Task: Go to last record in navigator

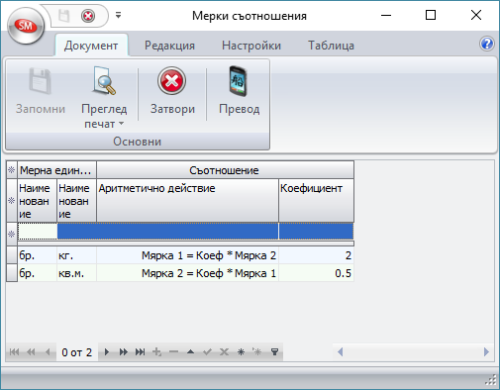Action: click(x=140, y=352)
